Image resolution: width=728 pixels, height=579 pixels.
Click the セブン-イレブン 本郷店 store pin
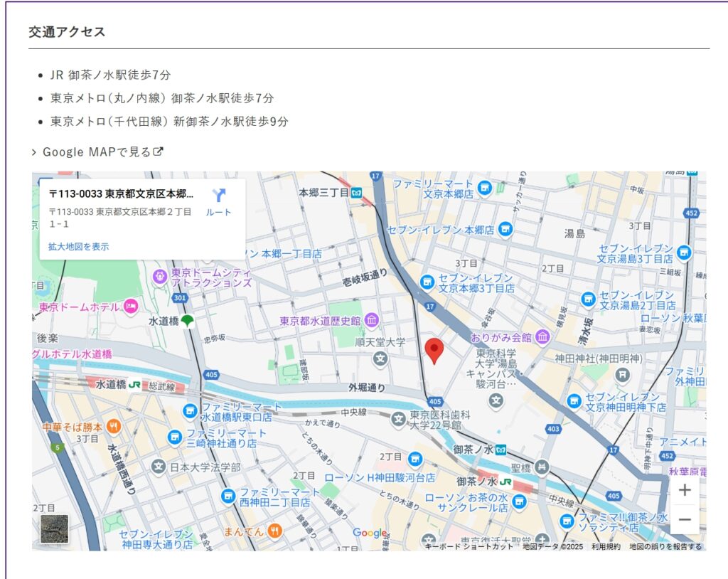coord(505,228)
